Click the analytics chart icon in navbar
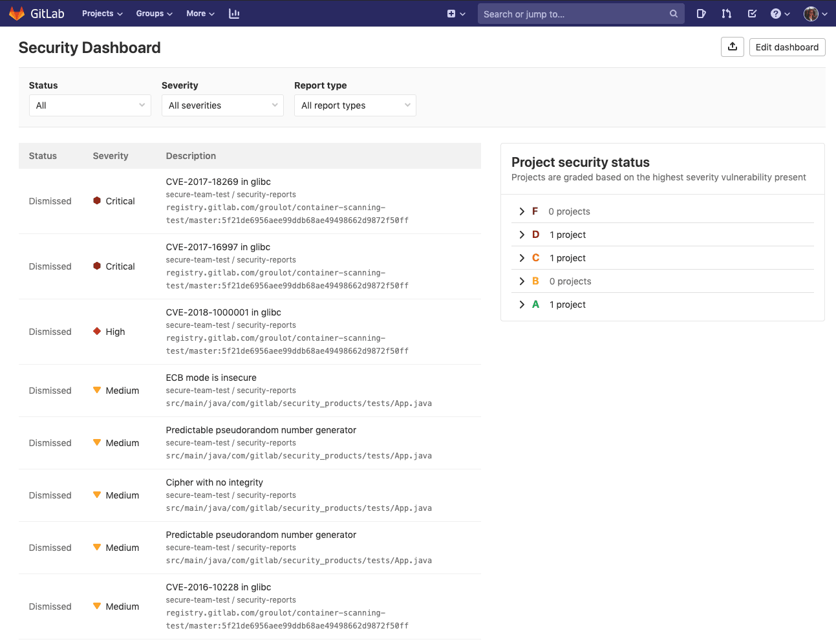The height and width of the screenshot is (644, 836). [234, 14]
